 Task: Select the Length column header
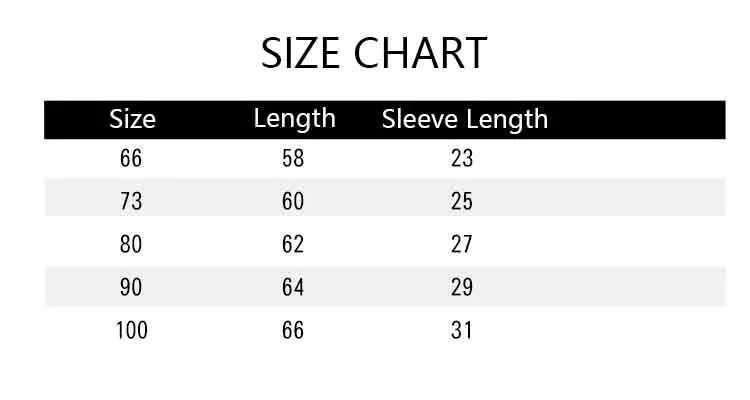click(295, 120)
